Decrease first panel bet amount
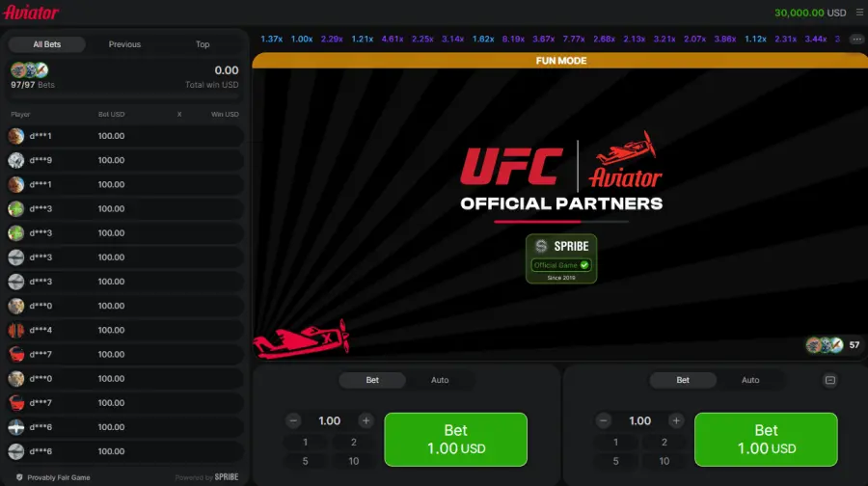868x486 pixels. [x=293, y=420]
